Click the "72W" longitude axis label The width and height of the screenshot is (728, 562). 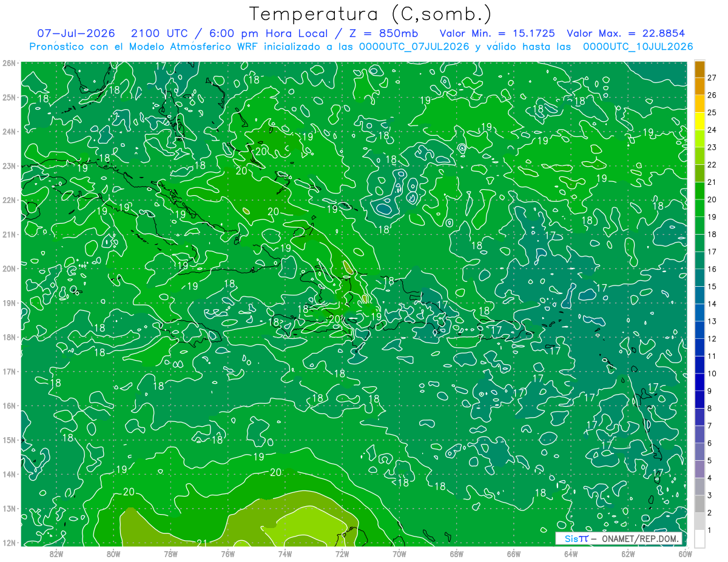coord(342,554)
